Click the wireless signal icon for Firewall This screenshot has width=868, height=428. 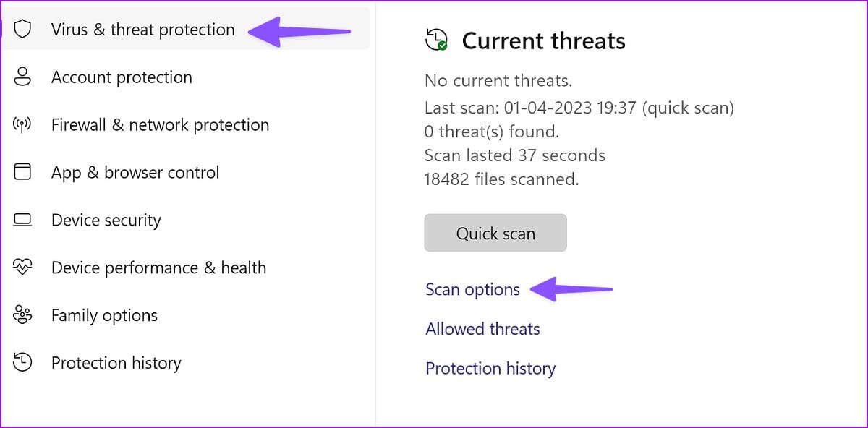pos(23,125)
